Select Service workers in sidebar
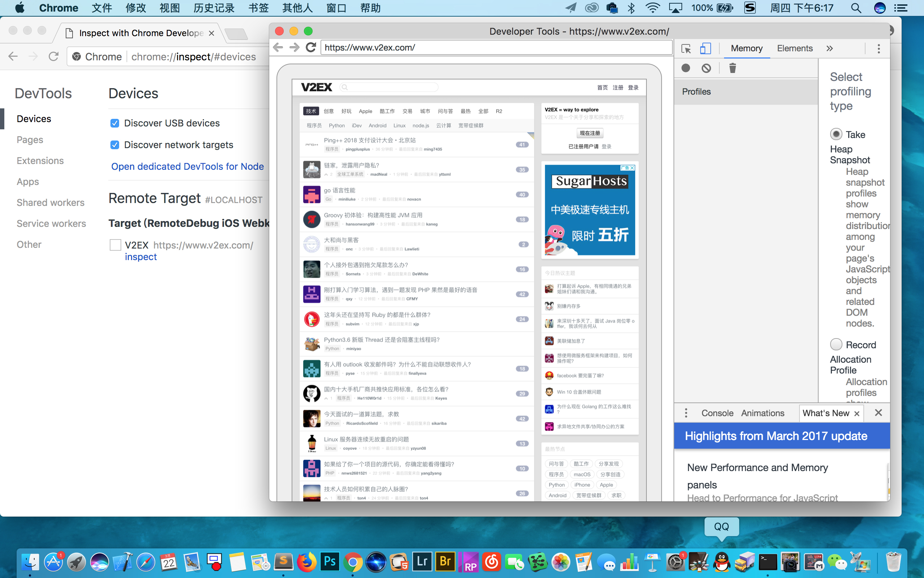The image size is (924, 578). click(51, 224)
